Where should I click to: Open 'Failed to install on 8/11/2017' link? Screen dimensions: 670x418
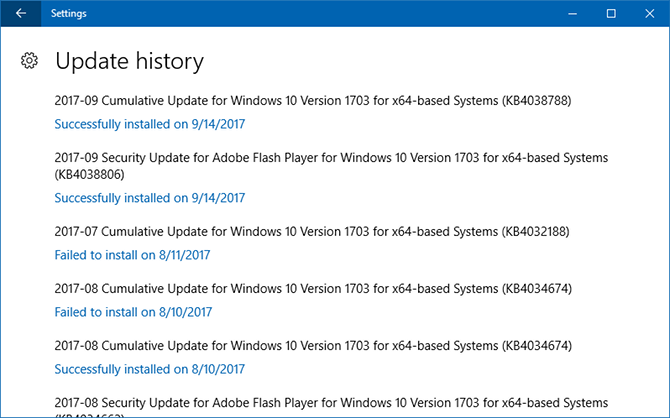coord(132,255)
